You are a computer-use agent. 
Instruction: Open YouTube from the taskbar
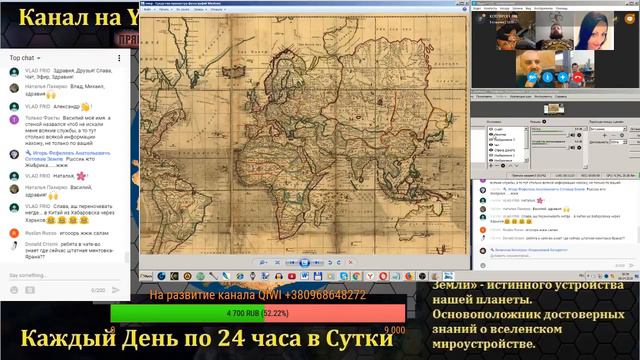click(x=291, y=276)
